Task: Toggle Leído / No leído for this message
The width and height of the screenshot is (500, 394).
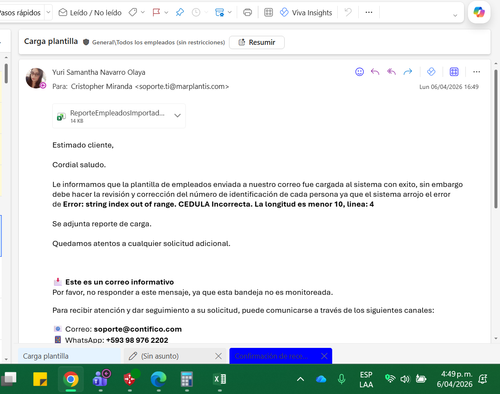Action: pyautogui.click(x=90, y=13)
